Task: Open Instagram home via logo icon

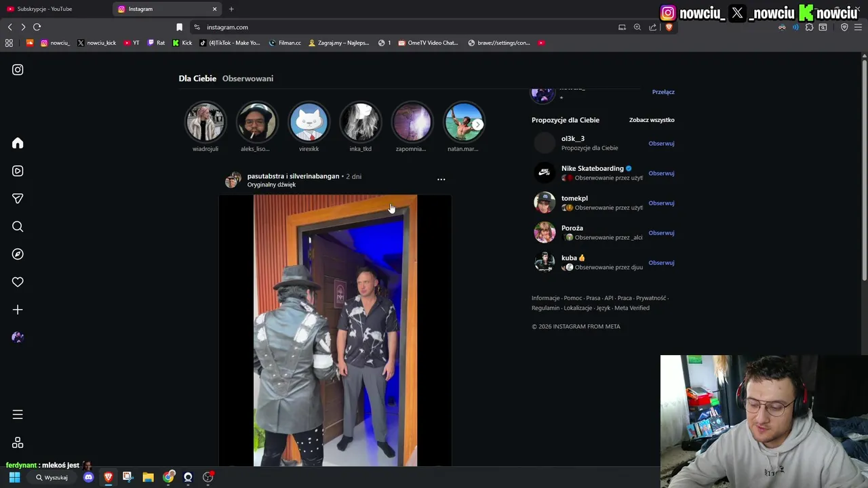Action: [x=18, y=70]
